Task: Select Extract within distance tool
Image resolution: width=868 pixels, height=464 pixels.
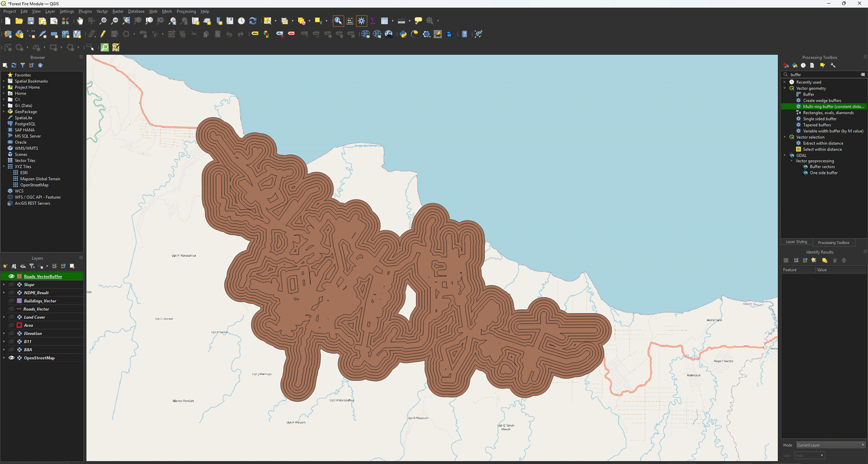Action: coord(823,143)
